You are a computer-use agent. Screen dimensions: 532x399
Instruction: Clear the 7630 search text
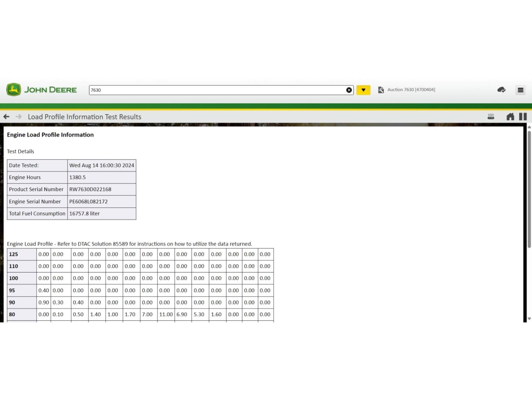pyautogui.click(x=349, y=90)
